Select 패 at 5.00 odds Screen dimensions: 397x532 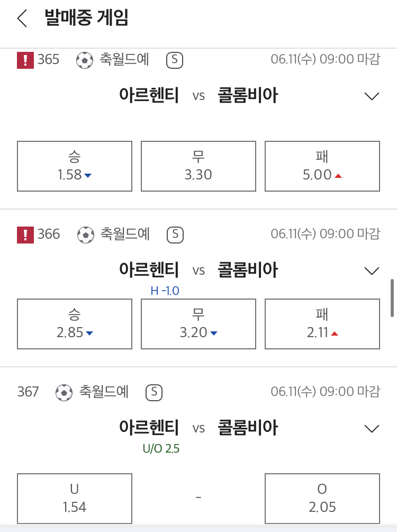tap(322, 166)
